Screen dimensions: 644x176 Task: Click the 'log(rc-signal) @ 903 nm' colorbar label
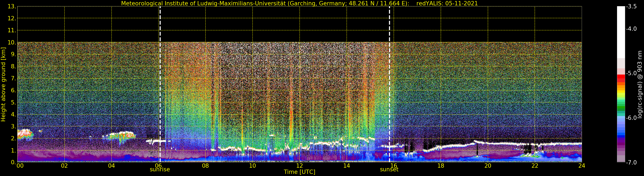click(640, 84)
